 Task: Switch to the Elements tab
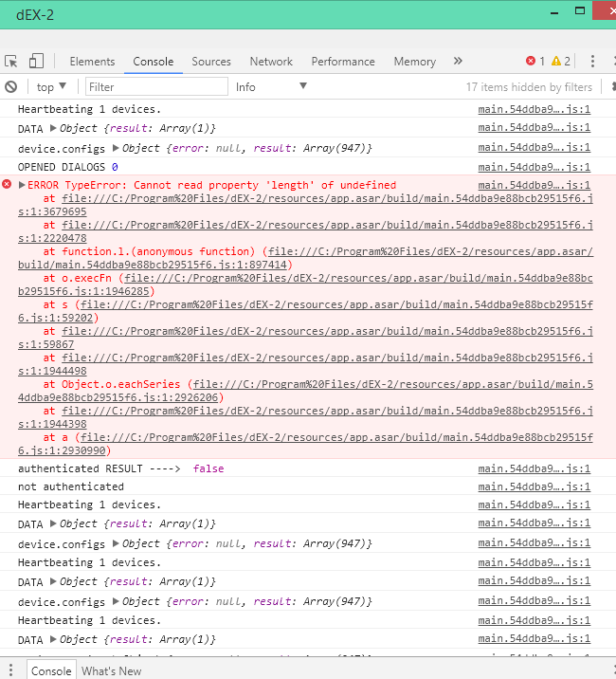coord(92,61)
